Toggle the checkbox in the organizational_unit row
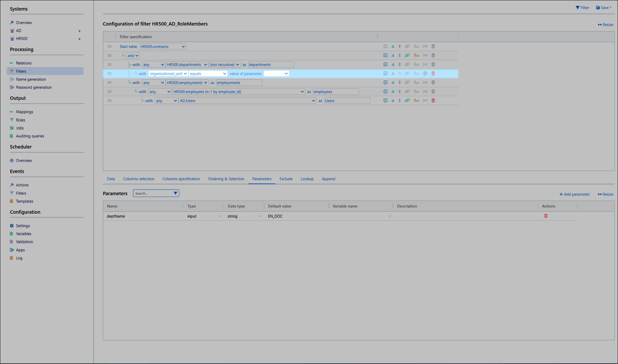The height and width of the screenshot is (364, 618). coord(385,74)
